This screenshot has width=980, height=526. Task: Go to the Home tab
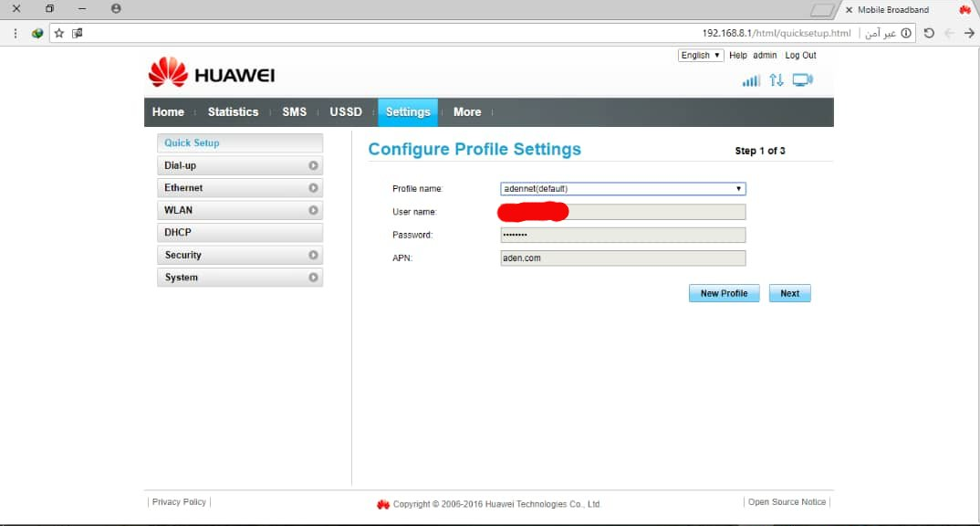pos(168,112)
